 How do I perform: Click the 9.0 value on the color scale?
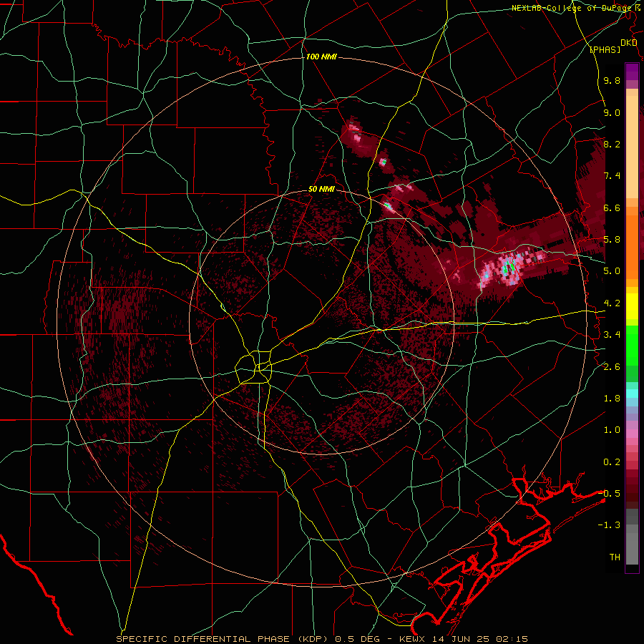coord(612,112)
